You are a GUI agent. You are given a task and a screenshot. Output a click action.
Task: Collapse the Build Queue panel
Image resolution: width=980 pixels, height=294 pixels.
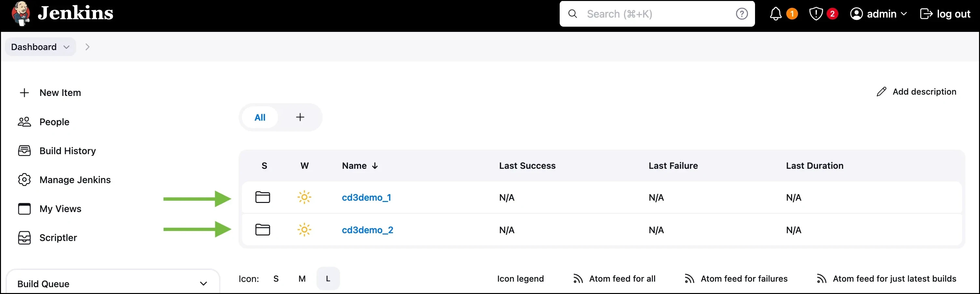click(x=203, y=284)
